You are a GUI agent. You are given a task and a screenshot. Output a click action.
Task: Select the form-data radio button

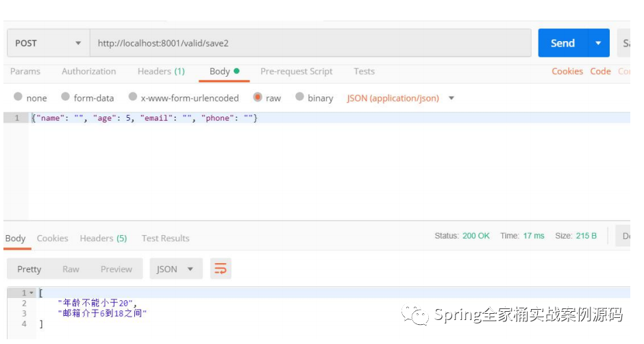coord(65,97)
